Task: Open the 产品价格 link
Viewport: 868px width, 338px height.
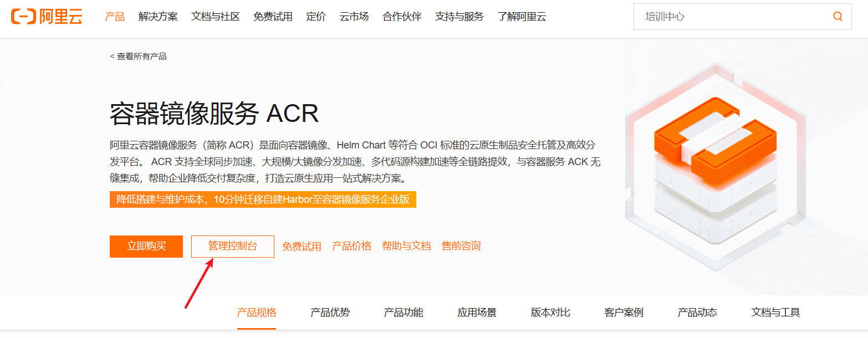Action: point(351,246)
